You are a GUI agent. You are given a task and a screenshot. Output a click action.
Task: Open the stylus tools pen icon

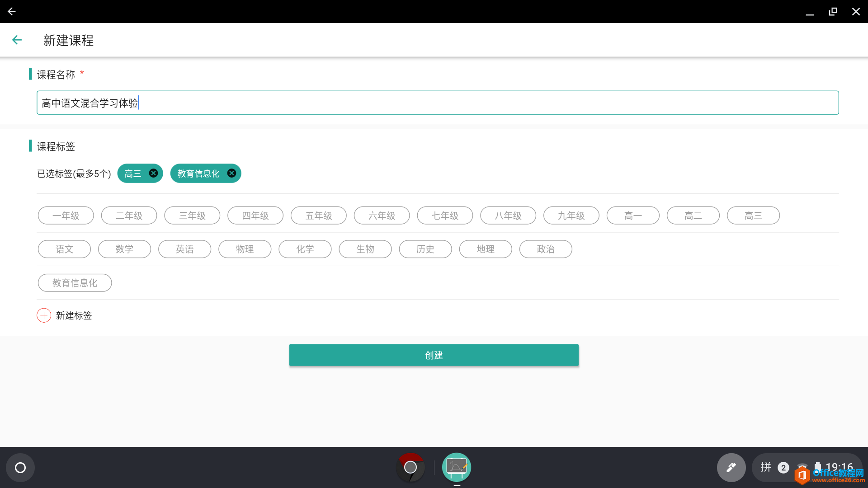pyautogui.click(x=731, y=468)
